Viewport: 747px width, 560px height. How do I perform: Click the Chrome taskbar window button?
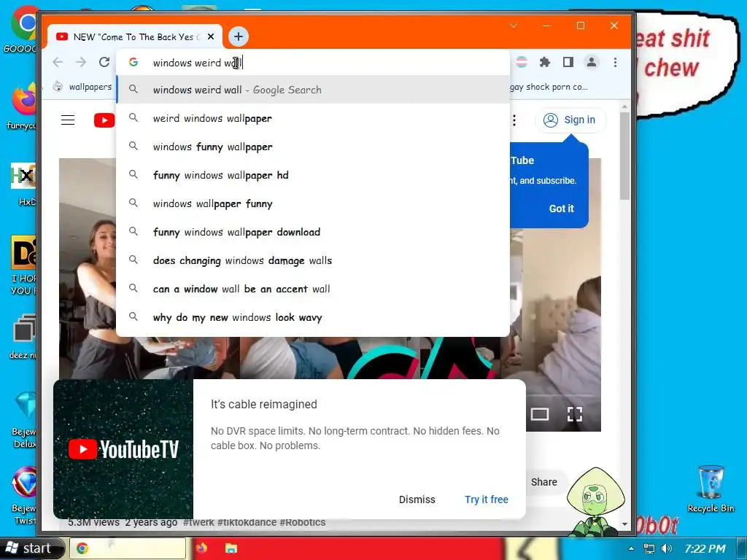128,548
